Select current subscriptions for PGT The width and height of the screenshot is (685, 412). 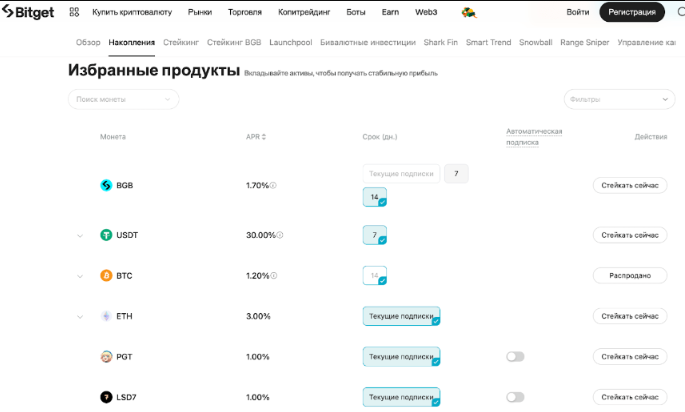pyautogui.click(x=401, y=357)
